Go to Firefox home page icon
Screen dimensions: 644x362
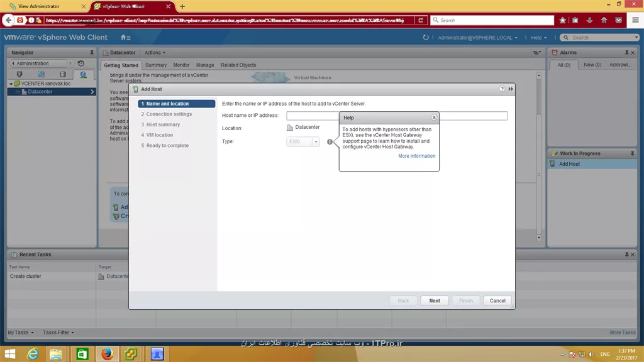pos(604,20)
